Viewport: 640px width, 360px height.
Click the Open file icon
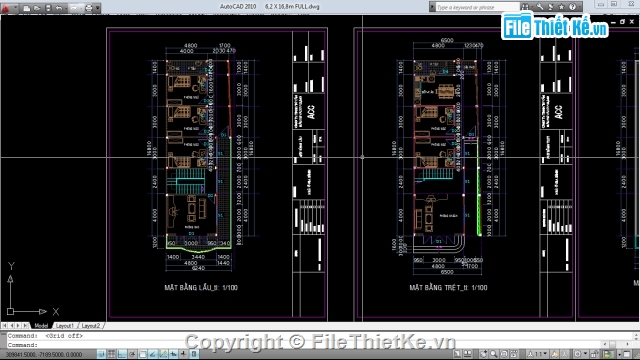pyautogui.click(x=37, y=8)
